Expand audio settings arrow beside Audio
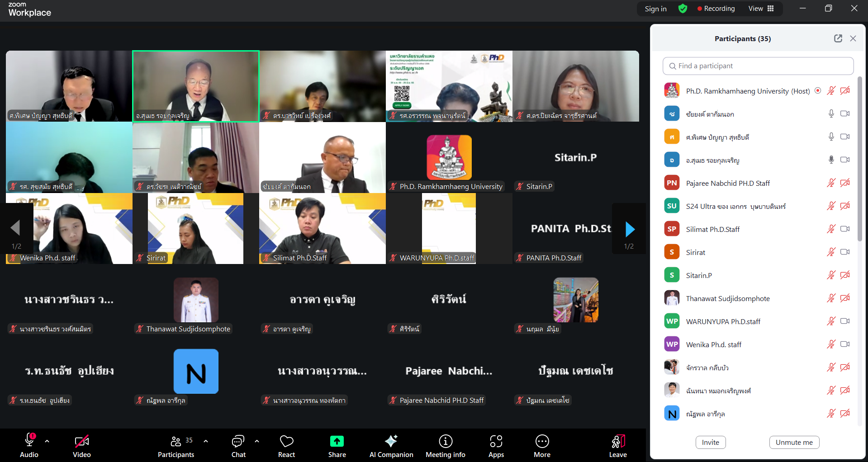 coord(47,441)
